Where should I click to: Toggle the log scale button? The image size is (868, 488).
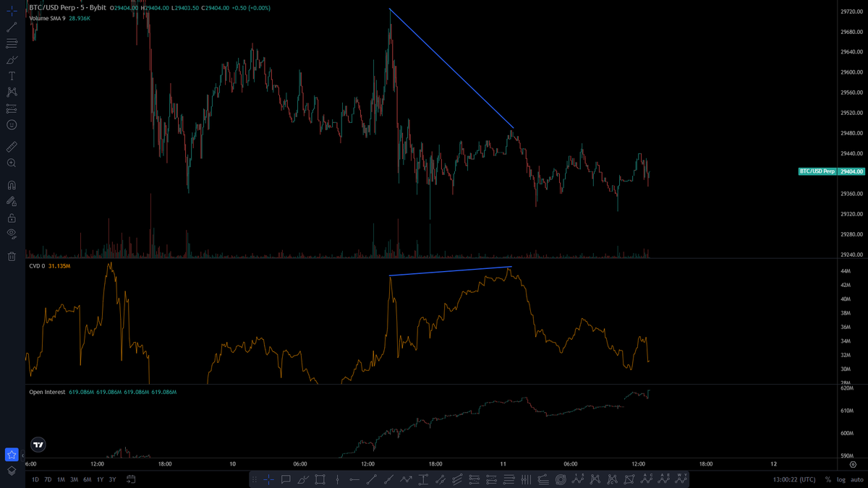[841, 480]
